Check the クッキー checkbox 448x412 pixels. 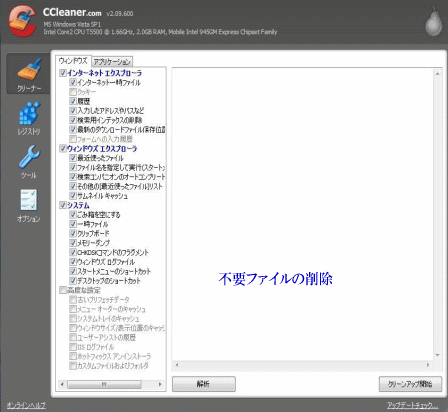coord(73,91)
